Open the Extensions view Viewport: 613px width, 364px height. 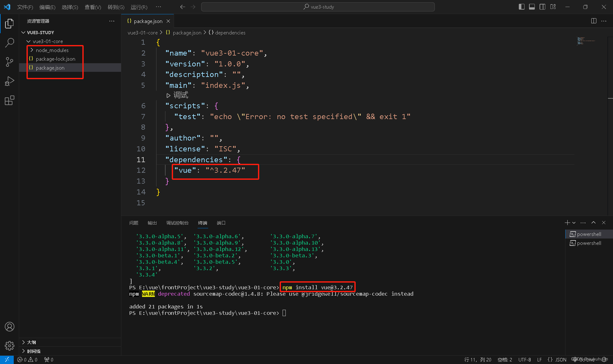click(x=10, y=101)
